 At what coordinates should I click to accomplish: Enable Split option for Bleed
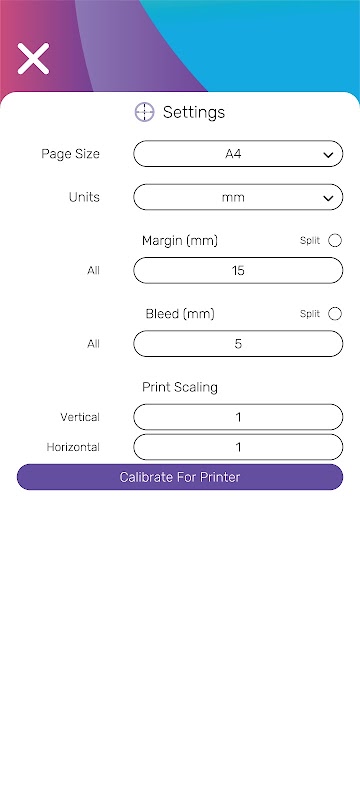(x=335, y=313)
